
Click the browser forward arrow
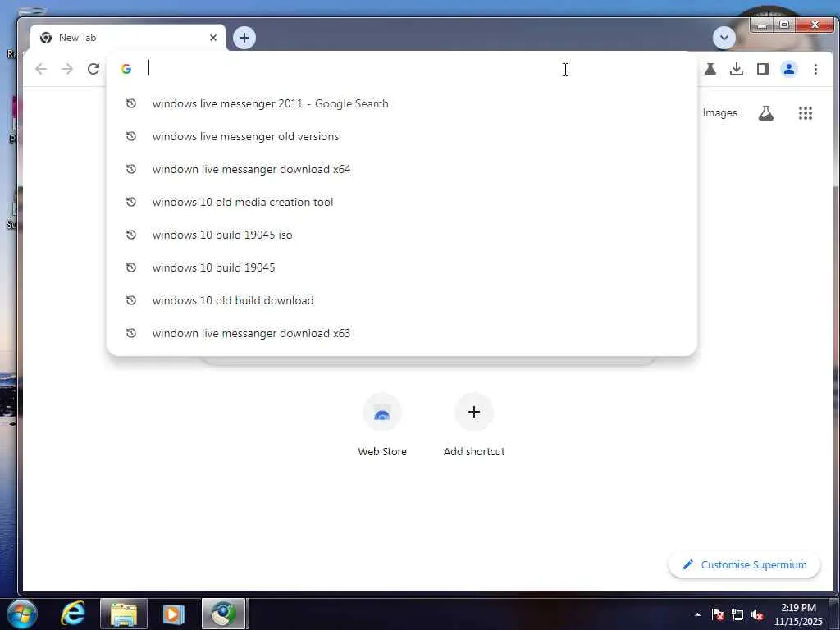[x=67, y=69]
